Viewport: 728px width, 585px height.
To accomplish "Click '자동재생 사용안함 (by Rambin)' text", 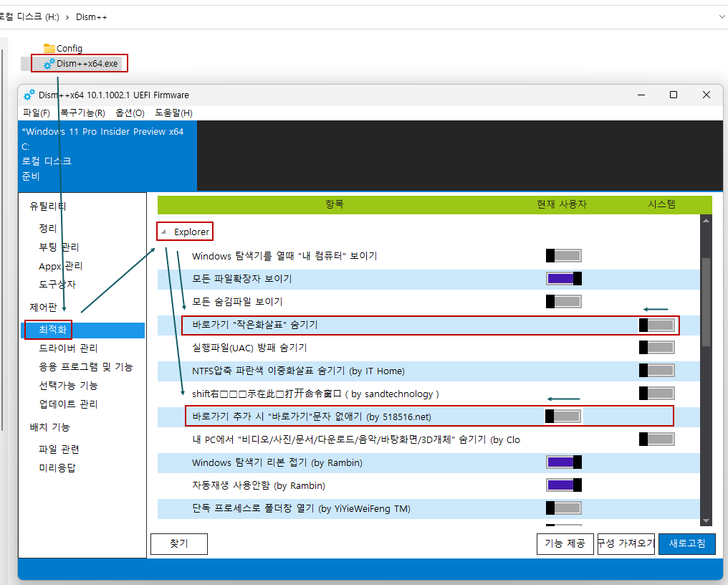I will tap(259, 485).
